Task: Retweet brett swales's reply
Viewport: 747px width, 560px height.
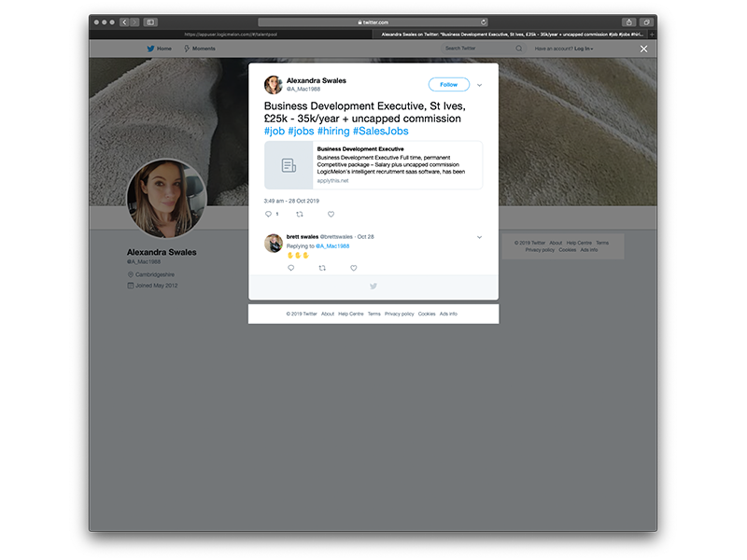Action: (x=322, y=268)
